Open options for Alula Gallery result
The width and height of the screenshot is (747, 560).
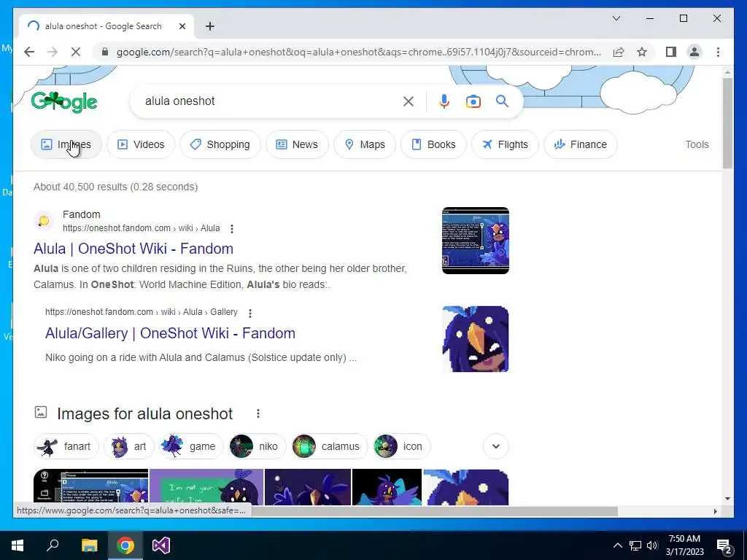(250, 313)
